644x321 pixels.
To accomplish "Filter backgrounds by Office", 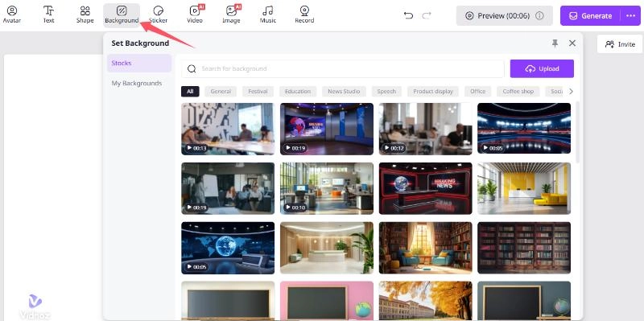I will coord(477,91).
